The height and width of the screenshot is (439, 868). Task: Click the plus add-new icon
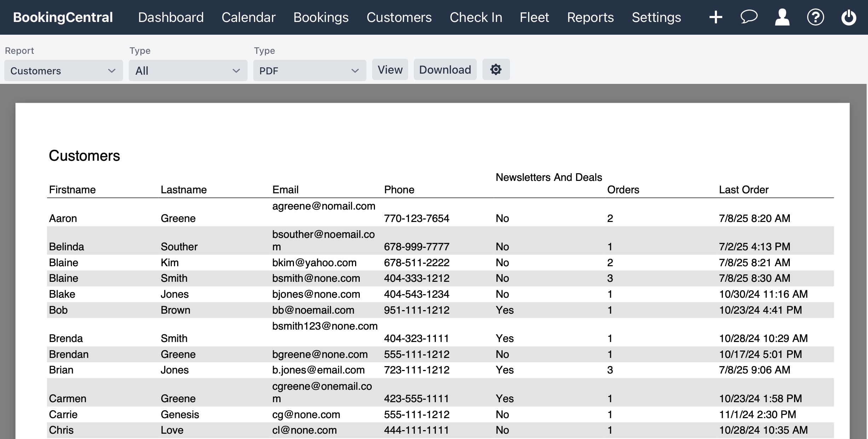[x=716, y=17]
